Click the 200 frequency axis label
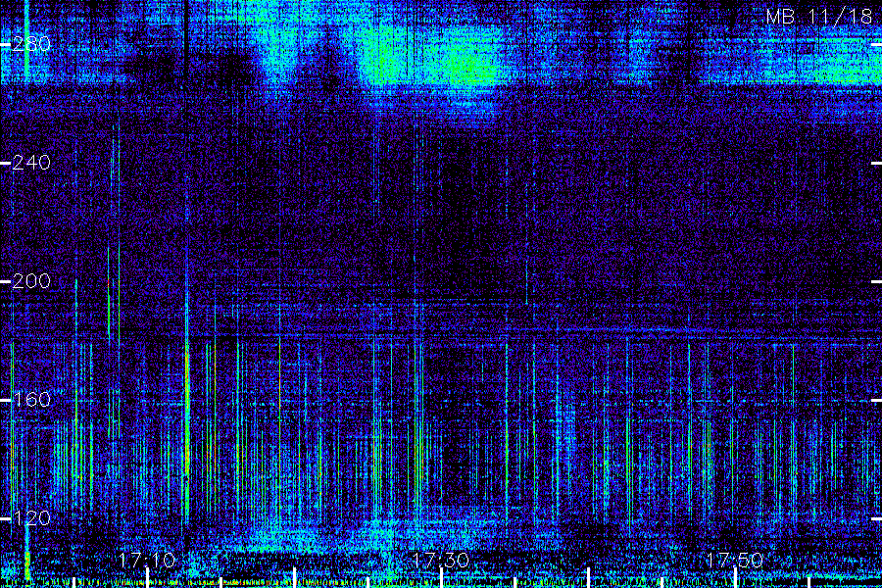 tap(31, 281)
